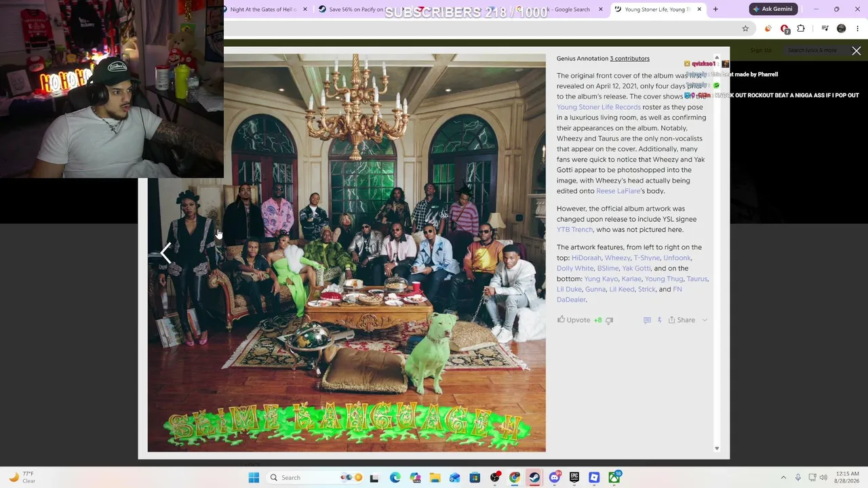Follow the Dolly White link

[x=575, y=268]
